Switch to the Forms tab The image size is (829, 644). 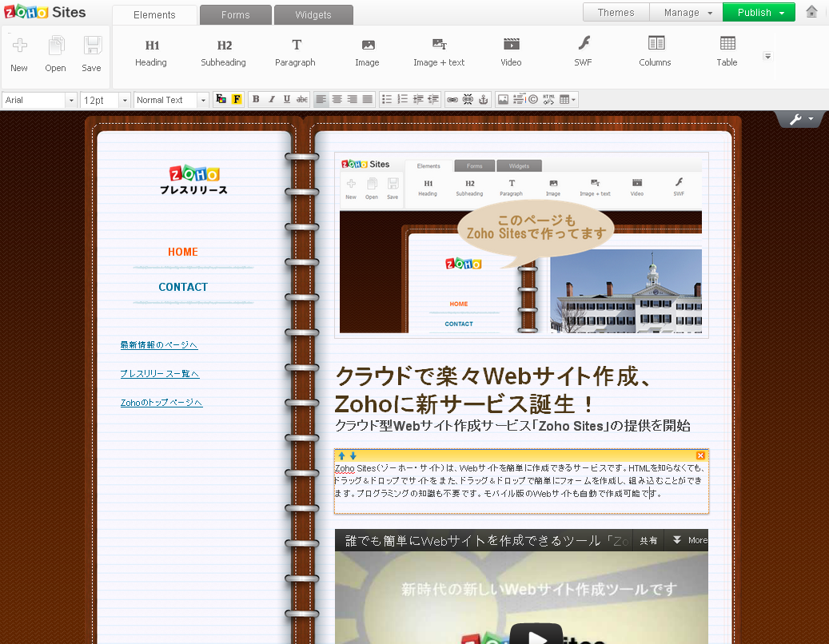(235, 15)
